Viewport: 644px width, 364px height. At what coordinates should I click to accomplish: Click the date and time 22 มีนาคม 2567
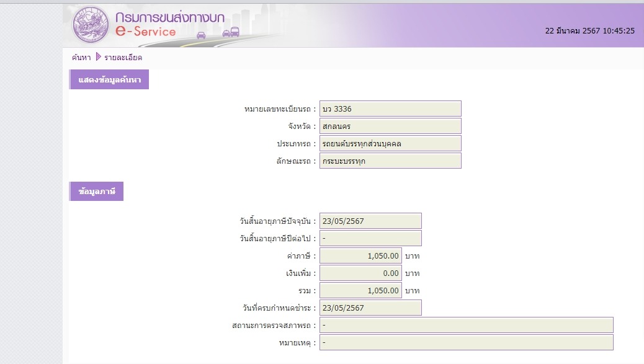click(x=590, y=31)
